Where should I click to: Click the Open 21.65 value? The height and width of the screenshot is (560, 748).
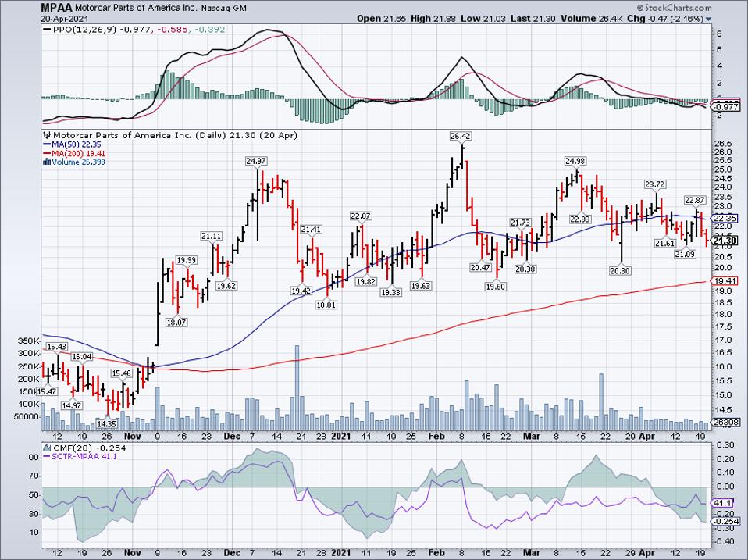(x=382, y=19)
